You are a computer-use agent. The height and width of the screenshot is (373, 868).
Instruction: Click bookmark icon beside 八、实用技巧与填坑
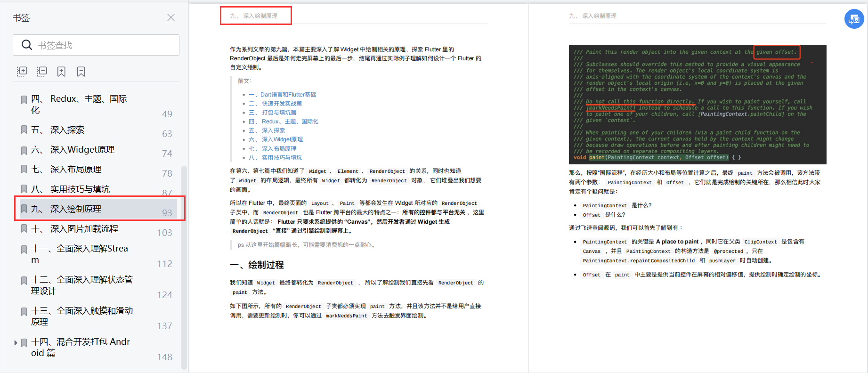(x=24, y=189)
